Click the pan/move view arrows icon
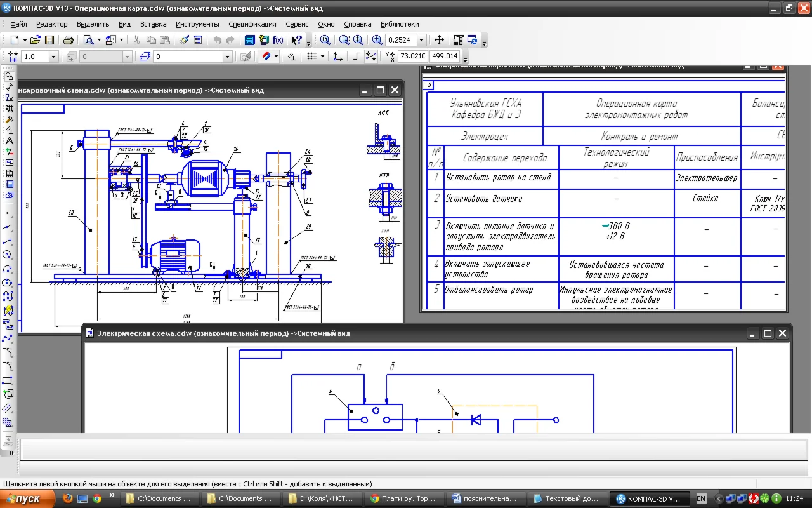Viewport: 812px width, 508px height. coord(439,40)
